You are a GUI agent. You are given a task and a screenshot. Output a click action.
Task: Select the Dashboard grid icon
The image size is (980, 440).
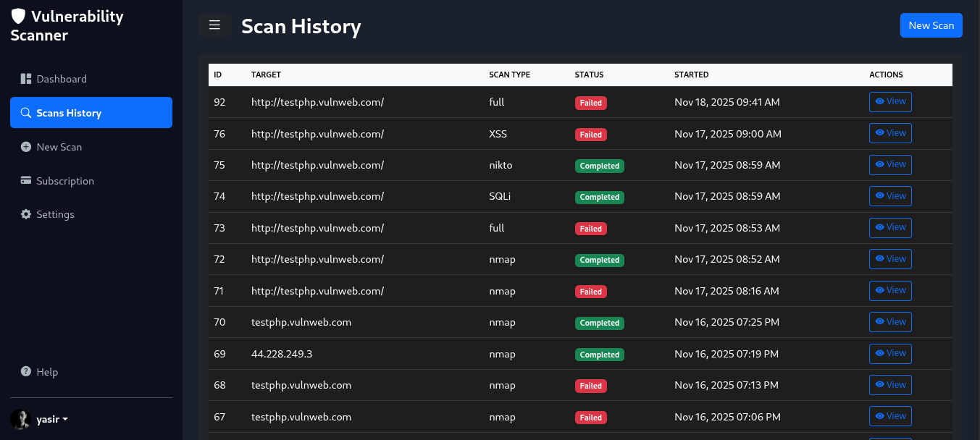tap(26, 79)
